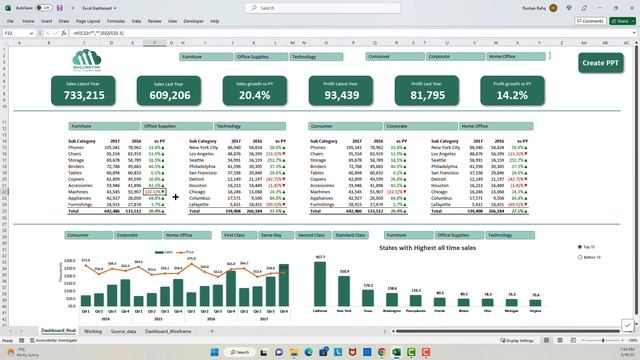Open the Excel Dashboard file name dropdown
This screenshot has height=360, width=640.
click(115, 8)
